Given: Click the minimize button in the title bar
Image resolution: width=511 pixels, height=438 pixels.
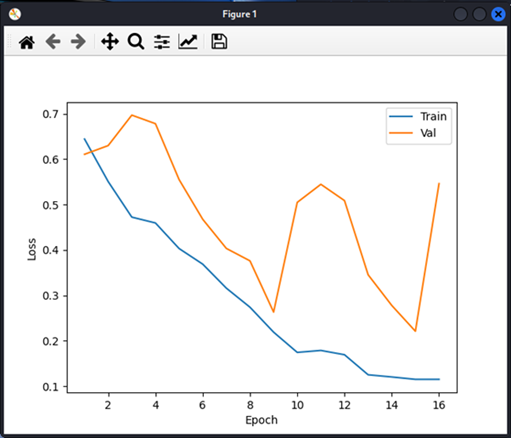Looking at the screenshot, I should [461, 14].
